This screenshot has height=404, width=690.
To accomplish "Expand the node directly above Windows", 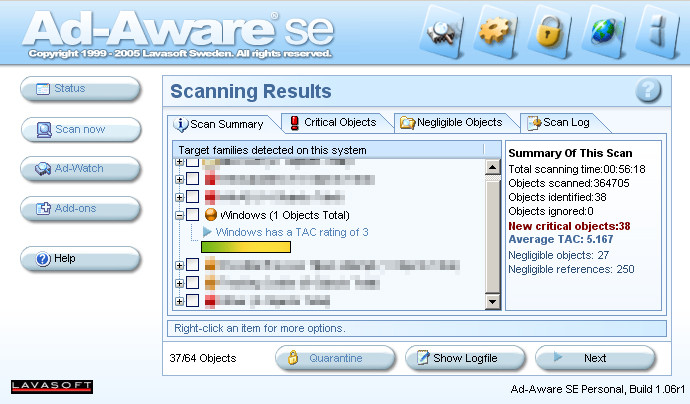I will coord(179,197).
